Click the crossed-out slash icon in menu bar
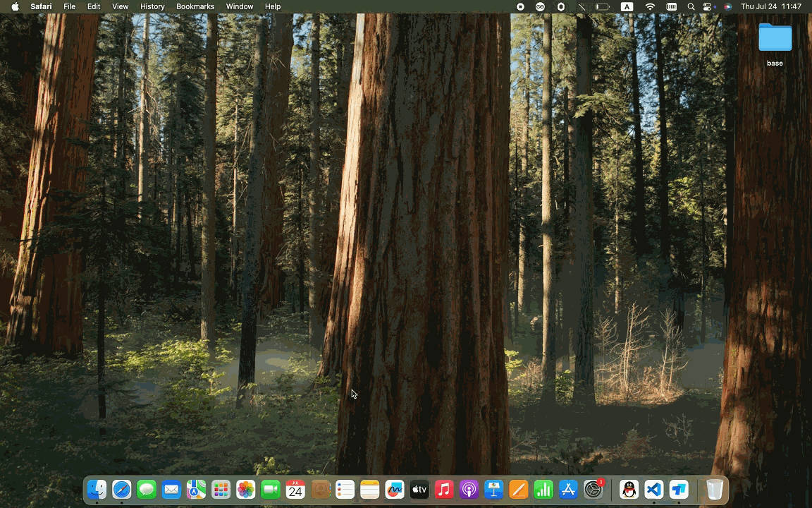The height and width of the screenshot is (508, 812). (x=582, y=6)
